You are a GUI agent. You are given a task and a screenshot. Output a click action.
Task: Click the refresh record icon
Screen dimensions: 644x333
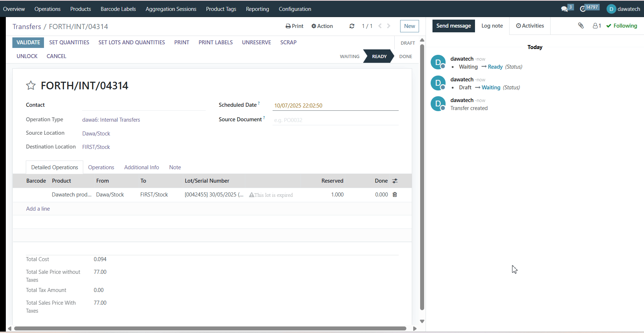coord(352,26)
